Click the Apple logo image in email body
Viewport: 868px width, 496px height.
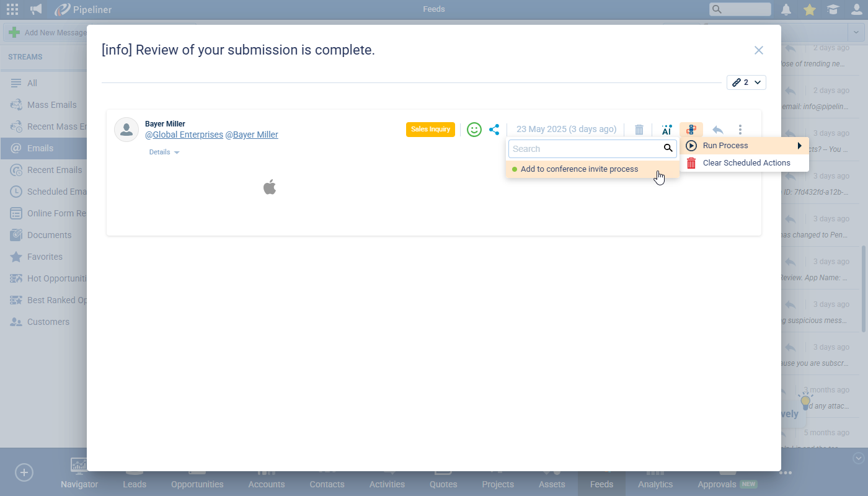[270, 187]
